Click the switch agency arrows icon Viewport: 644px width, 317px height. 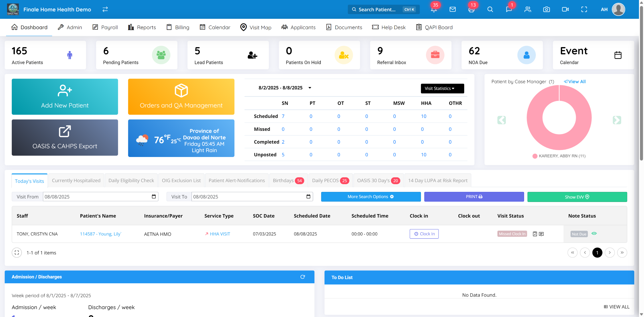(x=105, y=9)
